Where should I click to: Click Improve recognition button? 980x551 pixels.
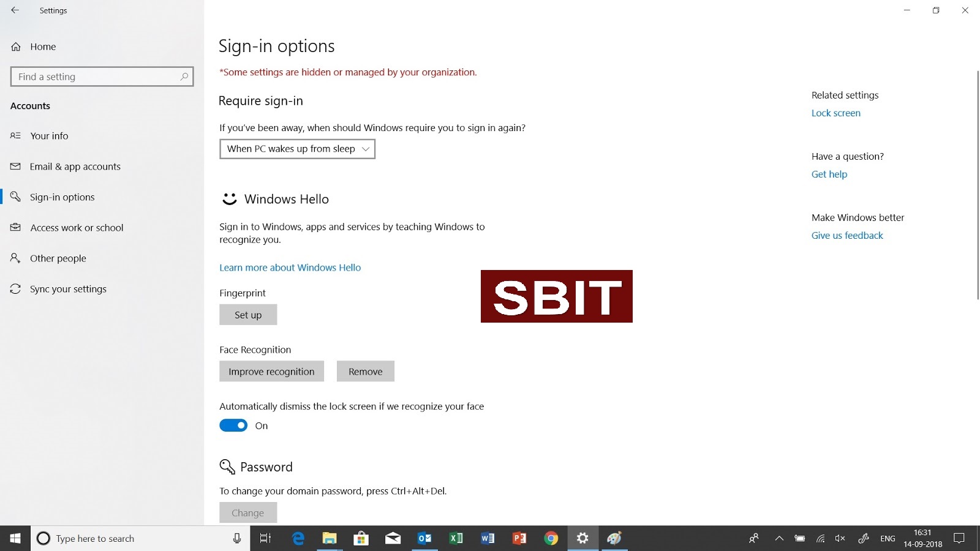click(x=271, y=372)
